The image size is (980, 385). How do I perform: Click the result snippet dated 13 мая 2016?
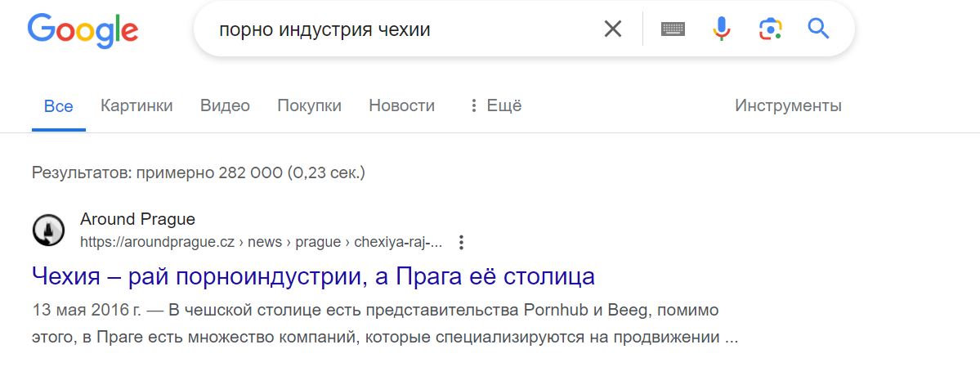click(385, 324)
